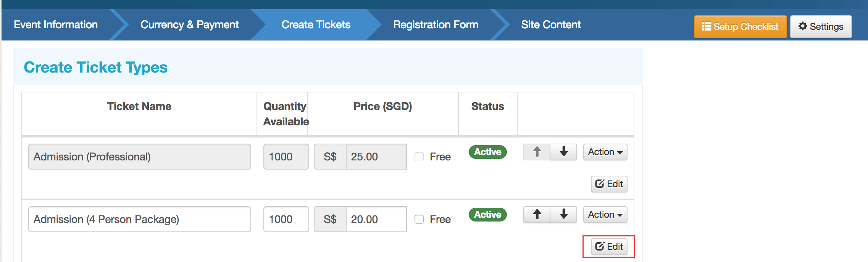
Task: Click Active status badge for Admission (Professional)
Action: (x=487, y=152)
